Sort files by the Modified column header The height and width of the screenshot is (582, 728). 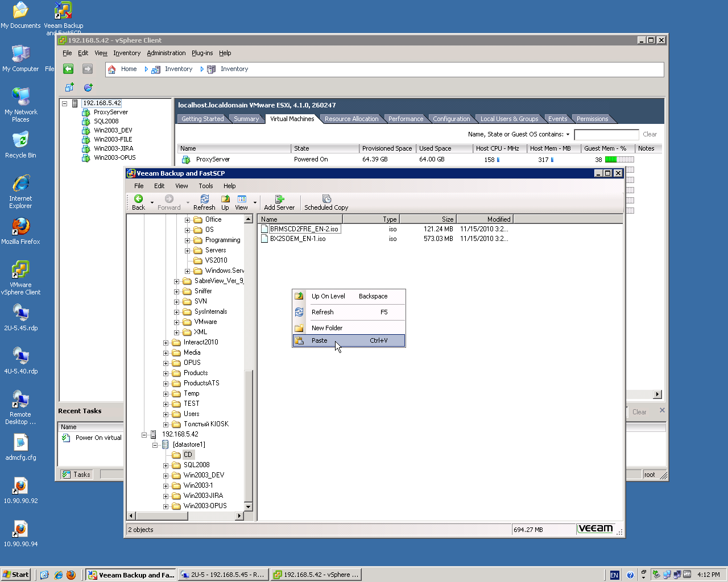(485, 219)
